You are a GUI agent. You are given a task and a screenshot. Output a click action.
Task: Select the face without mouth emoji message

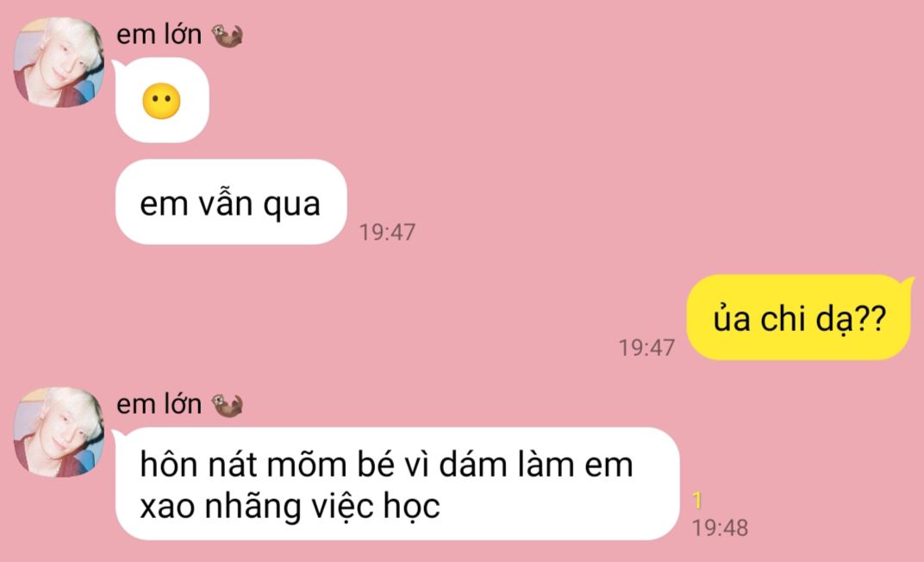162,100
